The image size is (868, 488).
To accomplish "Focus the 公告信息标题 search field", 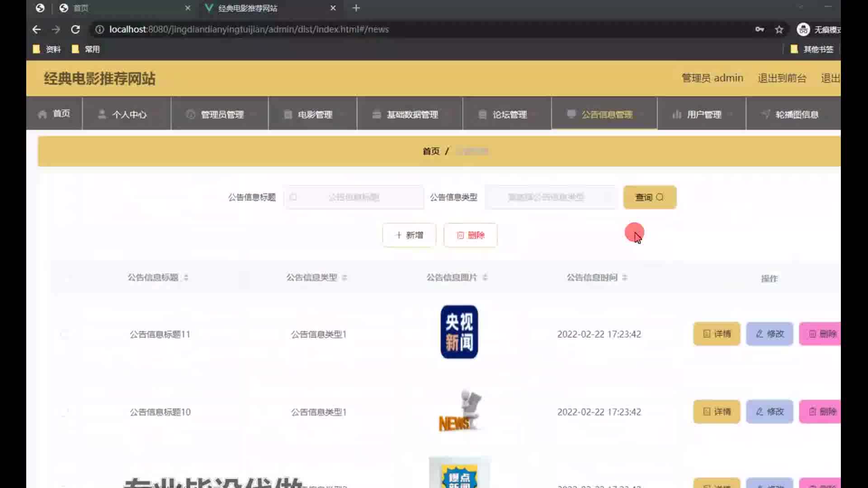I will click(x=354, y=197).
